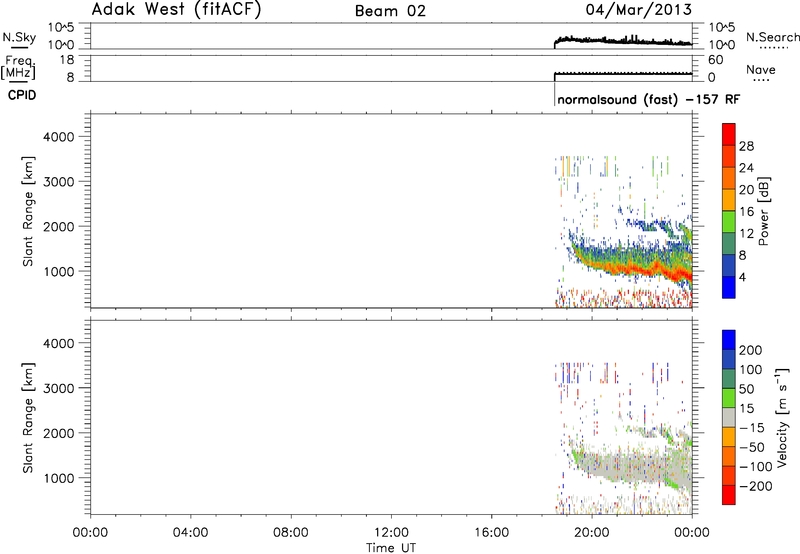Click the date '04/Mar/2013'
800x554 pixels.
(639, 10)
